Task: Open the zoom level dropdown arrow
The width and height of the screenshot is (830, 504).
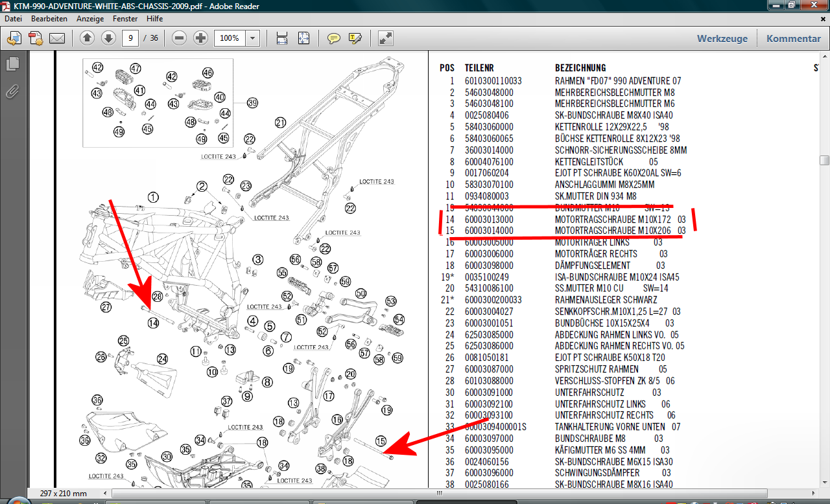Action: click(252, 38)
